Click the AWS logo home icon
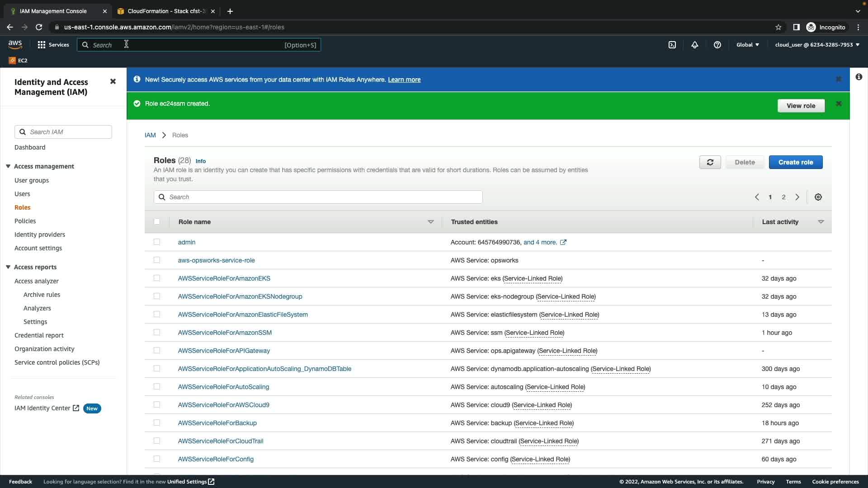The image size is (868, 488). click(15, 44)
